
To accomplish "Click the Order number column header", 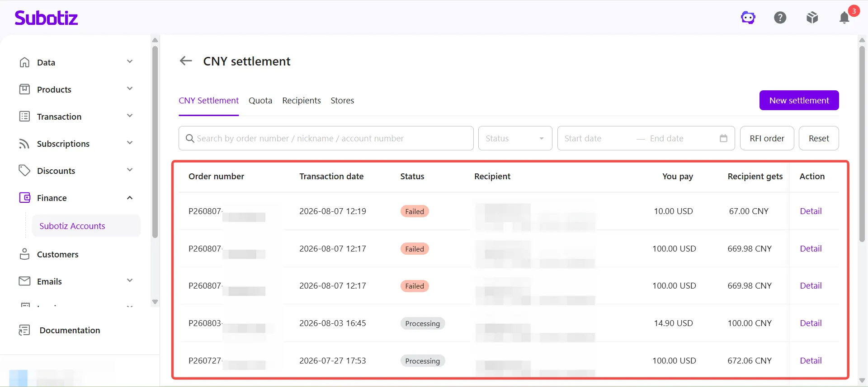I will coord(216,176).
